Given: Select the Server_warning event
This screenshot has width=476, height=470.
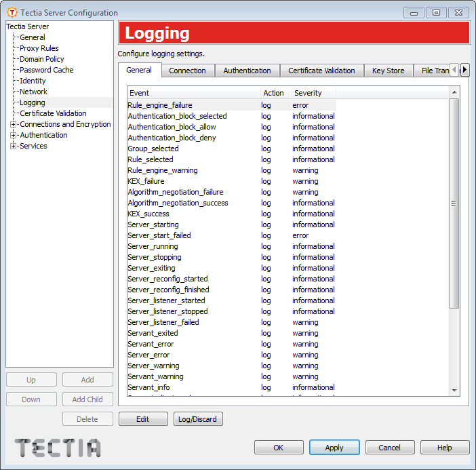Looking at the screenshot, I should (x=232, y=366).
